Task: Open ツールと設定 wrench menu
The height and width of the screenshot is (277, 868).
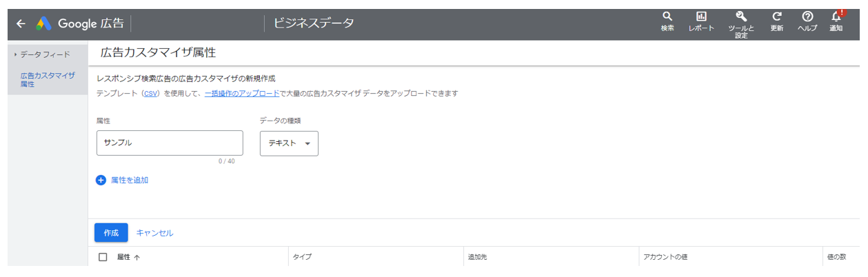Action: [741, 24]
